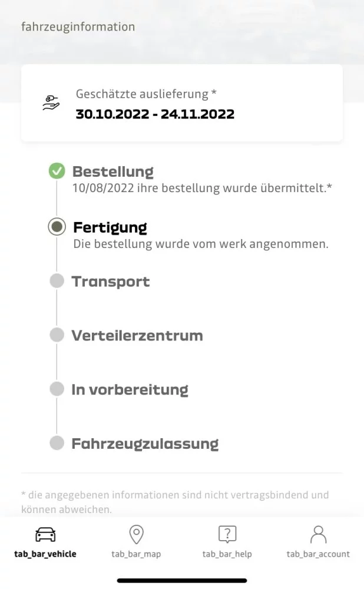Switch to tab_bar_map tab label
Screen dimensions: 364x589
point(136,554)
